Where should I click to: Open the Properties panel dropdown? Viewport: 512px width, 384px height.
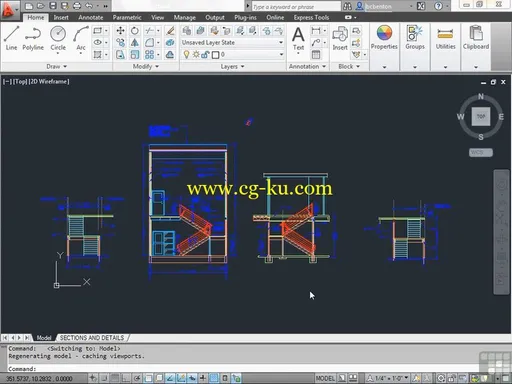click(384, 67)
